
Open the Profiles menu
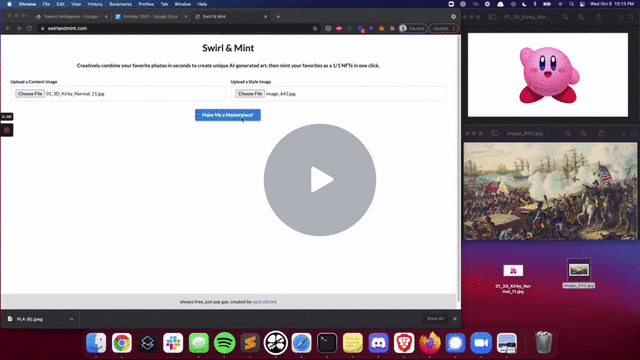point(146,4)
